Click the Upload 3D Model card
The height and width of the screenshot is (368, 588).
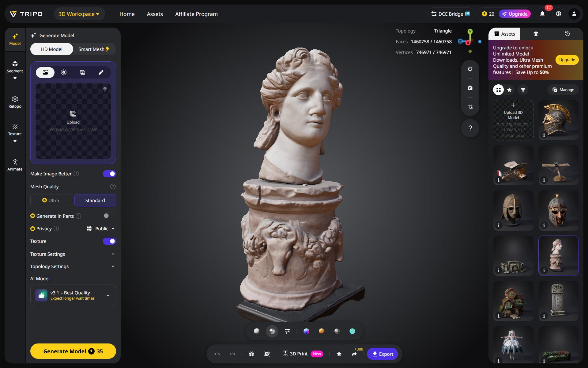tap(513, 120)
